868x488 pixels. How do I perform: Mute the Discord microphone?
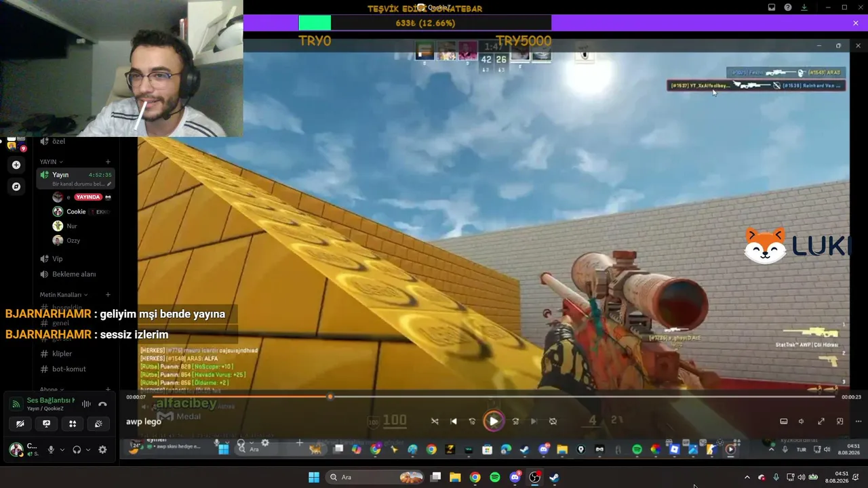tap(51, 449)
